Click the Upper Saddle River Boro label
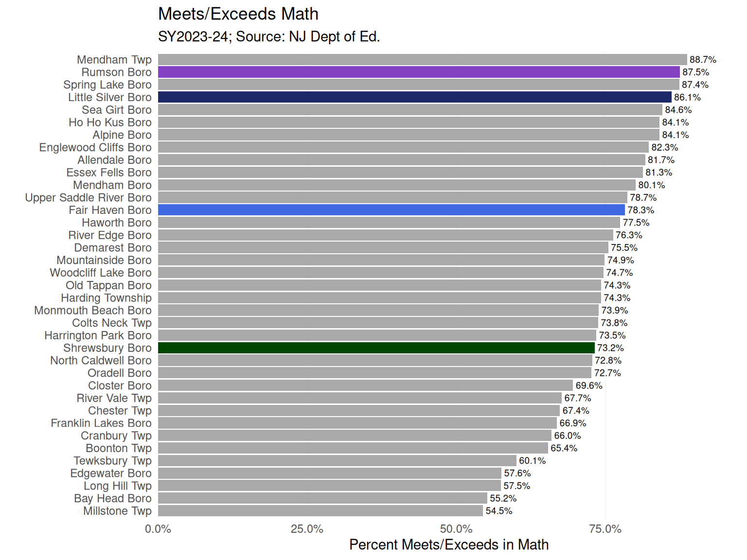Screen dimensions: 747x560 [x=89, y=197]
